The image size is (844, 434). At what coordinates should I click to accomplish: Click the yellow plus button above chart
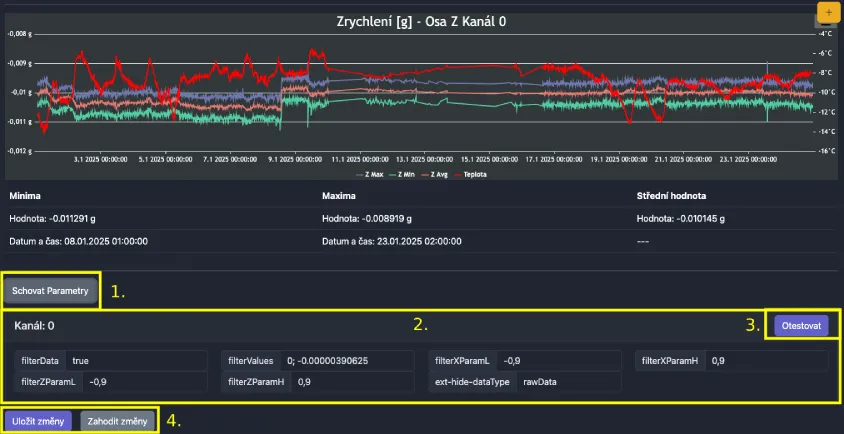[x=830, y=13]
